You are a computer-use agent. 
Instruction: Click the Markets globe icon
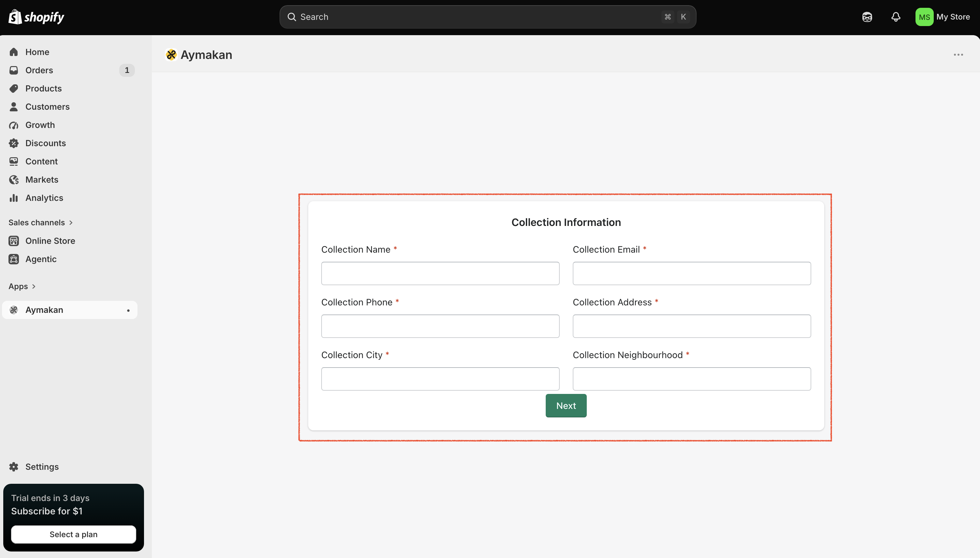pos(14,180)
